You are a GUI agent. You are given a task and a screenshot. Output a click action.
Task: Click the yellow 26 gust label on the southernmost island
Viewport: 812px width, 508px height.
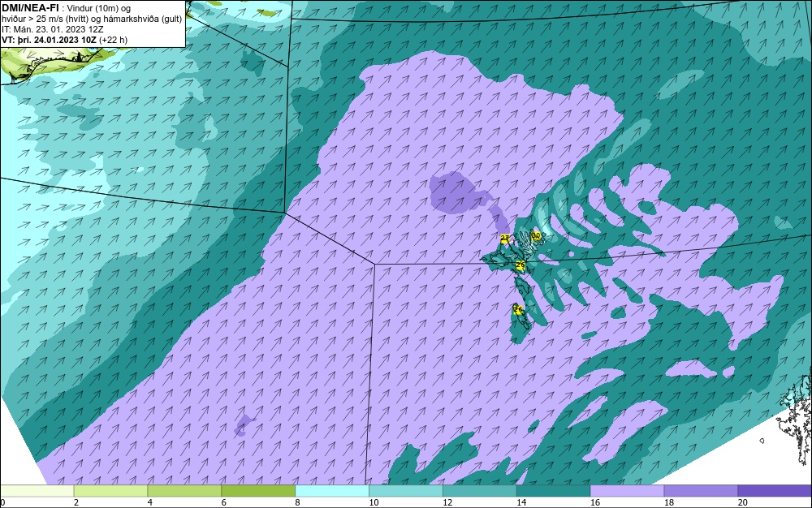tap(517, 309)
